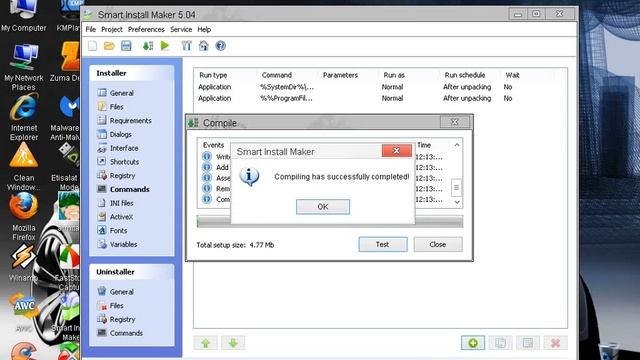Open the Project menu
Screen dimensions: 640x360
click(112, 29)
